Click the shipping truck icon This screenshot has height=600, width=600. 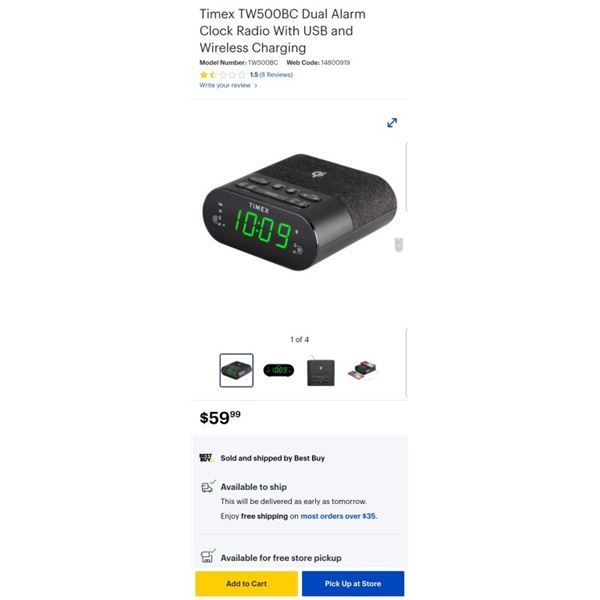point(208,487)
